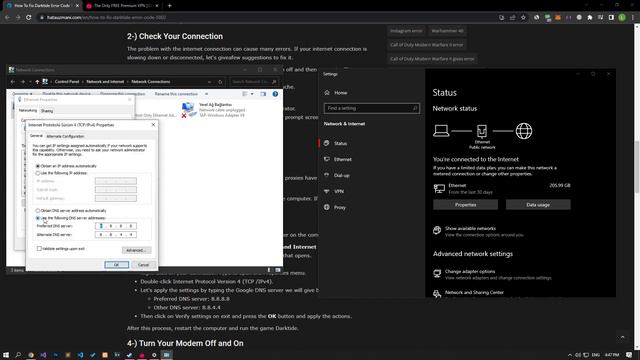
Task: Confirm IPv4 dialog with OK
Action: pyautogui.click(x=117, y=265)
